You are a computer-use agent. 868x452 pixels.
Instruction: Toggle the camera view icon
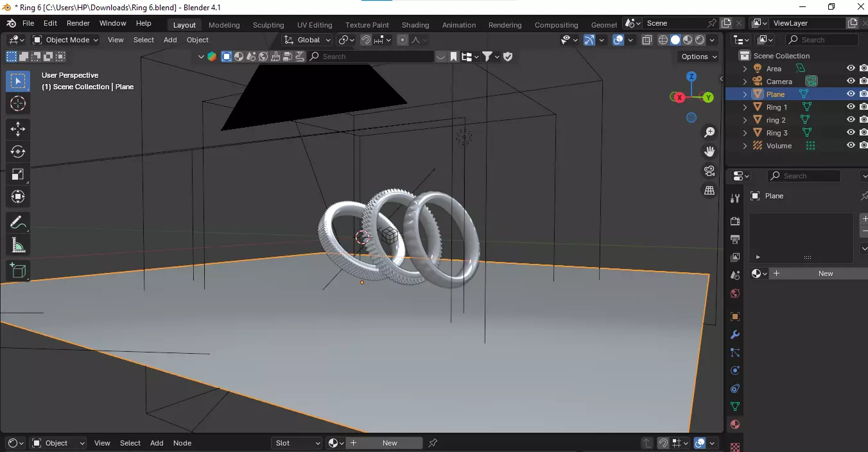click(709, 171)
